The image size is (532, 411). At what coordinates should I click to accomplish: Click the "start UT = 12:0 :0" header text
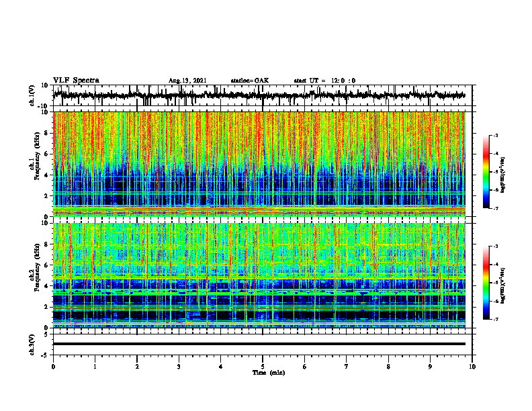point(324,81)
